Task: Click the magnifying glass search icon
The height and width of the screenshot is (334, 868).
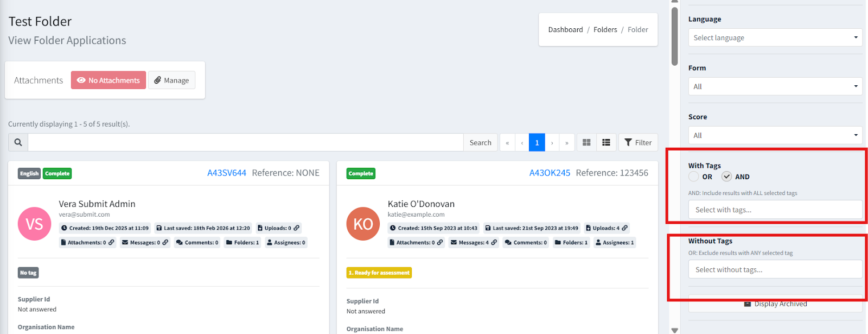Action: [x=18, y=142]
